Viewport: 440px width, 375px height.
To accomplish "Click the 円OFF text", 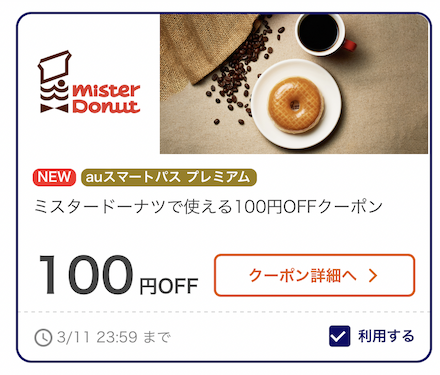I will (169, 286).
